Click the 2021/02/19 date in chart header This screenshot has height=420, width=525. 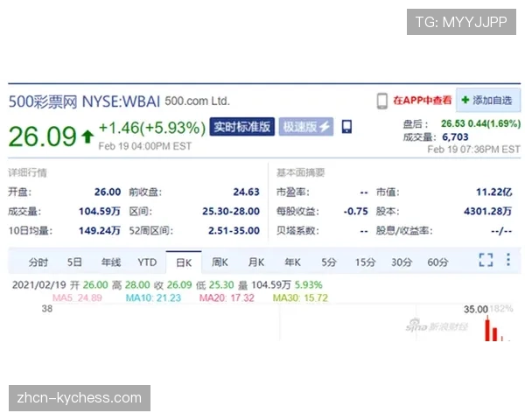[39, 285]
